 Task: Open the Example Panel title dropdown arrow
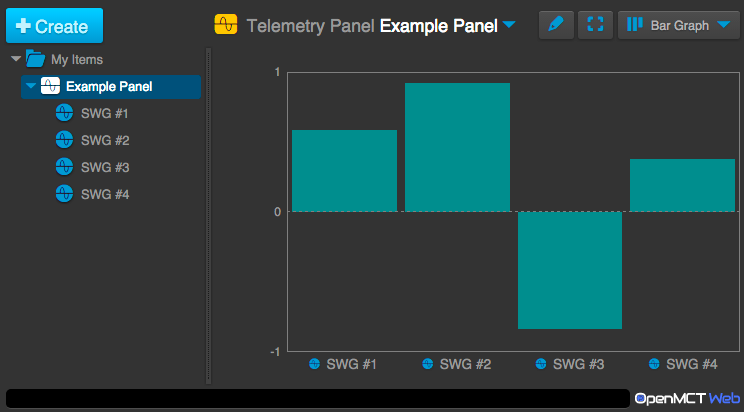[510, 25]
